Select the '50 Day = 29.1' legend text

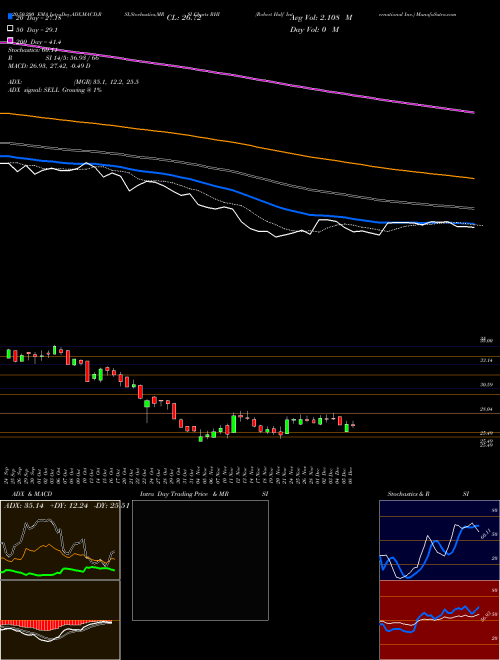click(x=37, y=30)
